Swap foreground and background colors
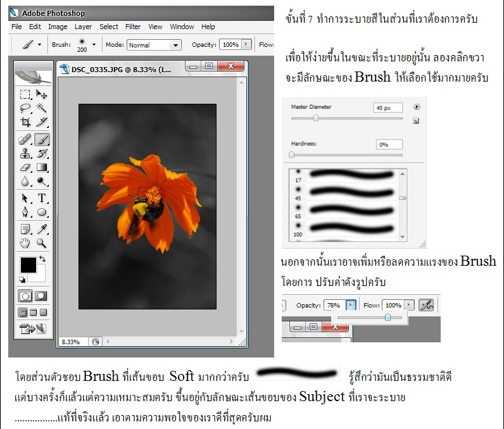The width and height of the screenshot is (504, 429). click(42, 259)
